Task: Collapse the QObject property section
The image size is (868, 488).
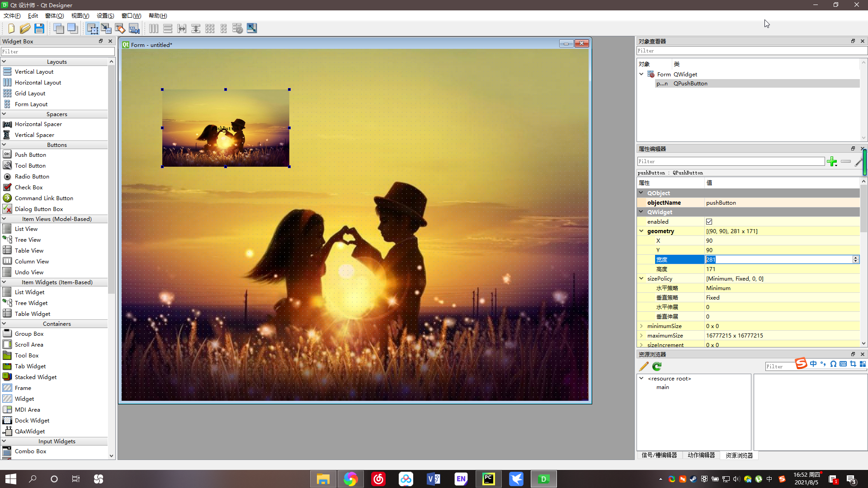Action: pyautogui.click(x=641, y=193)
